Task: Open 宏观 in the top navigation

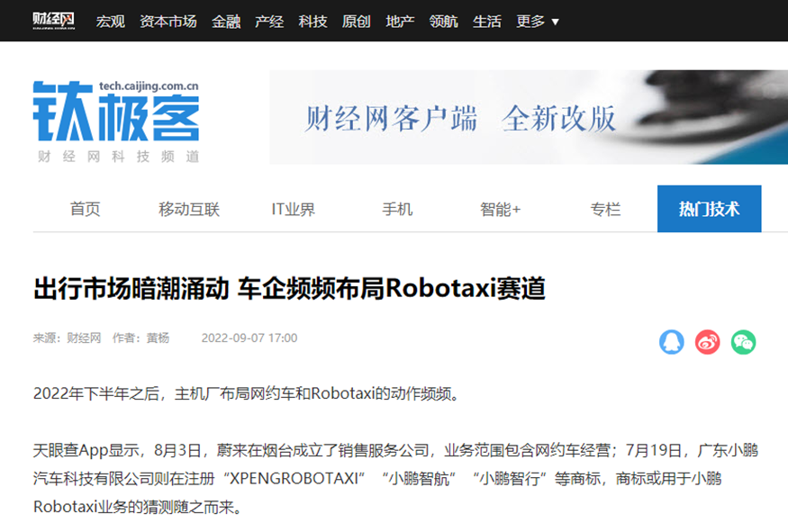Action: (111, 22)
